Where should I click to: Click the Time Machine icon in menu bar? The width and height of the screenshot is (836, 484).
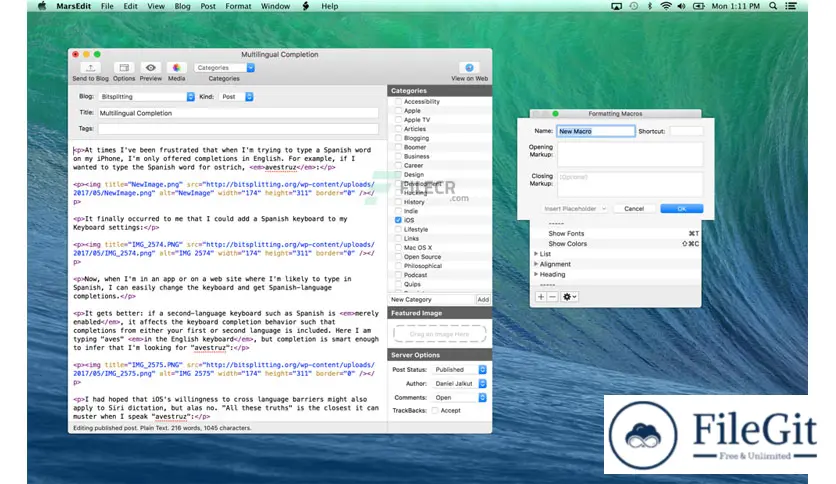(633, 6)
